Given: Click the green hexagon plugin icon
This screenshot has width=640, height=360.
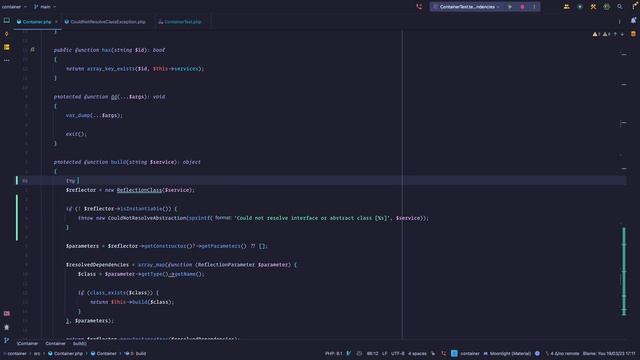Looking at the screenshot, I should click(x=607, y=7).
